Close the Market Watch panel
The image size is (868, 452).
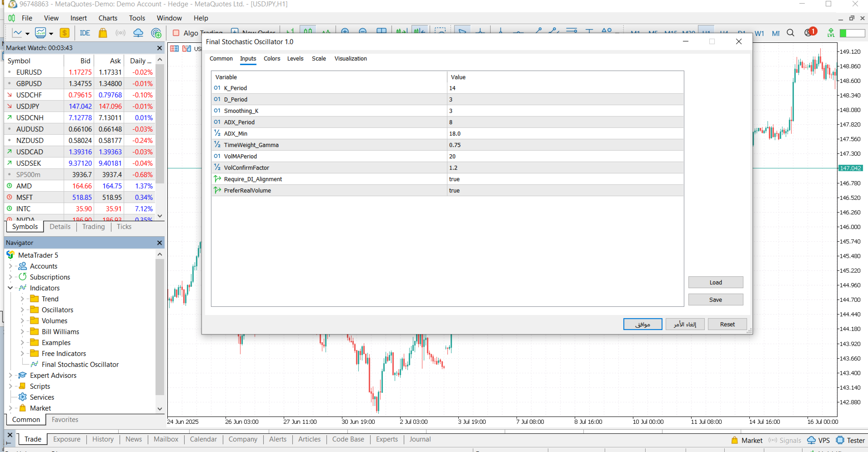coord(160,48)
